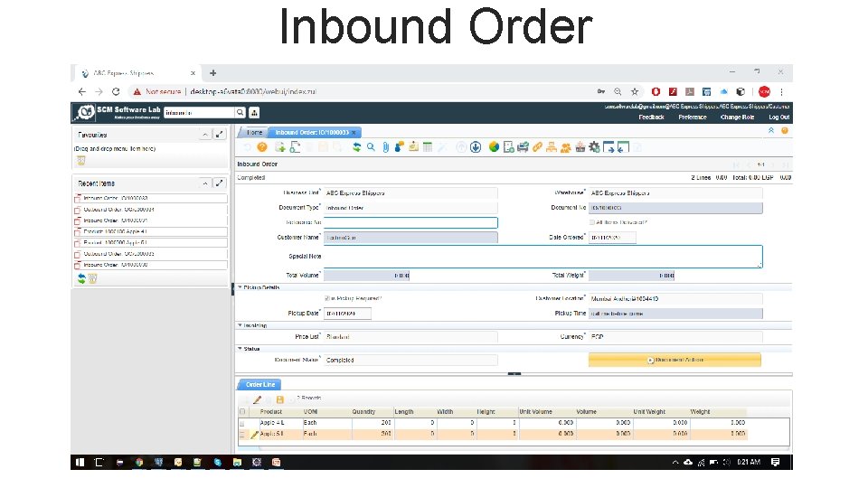Check the Apple 5L row checkbox
Screen dimensions: 868x488
tap(242, 435)
